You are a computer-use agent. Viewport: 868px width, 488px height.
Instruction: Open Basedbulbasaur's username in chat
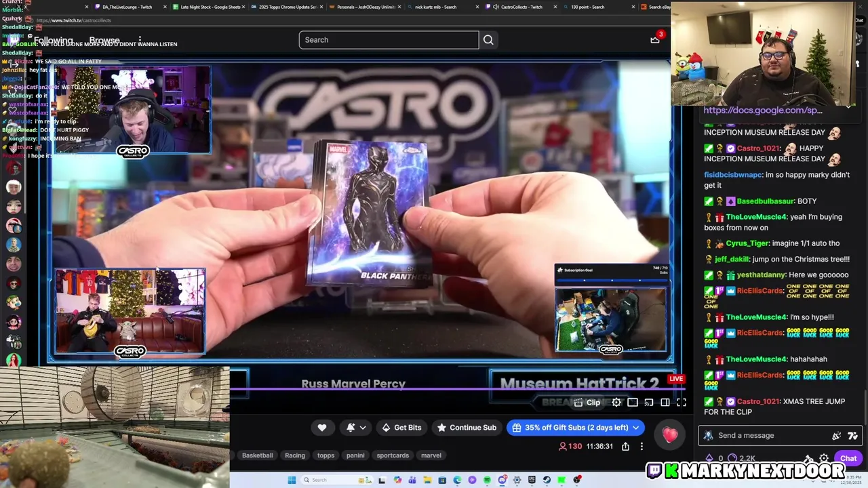[x=765, y=201]
